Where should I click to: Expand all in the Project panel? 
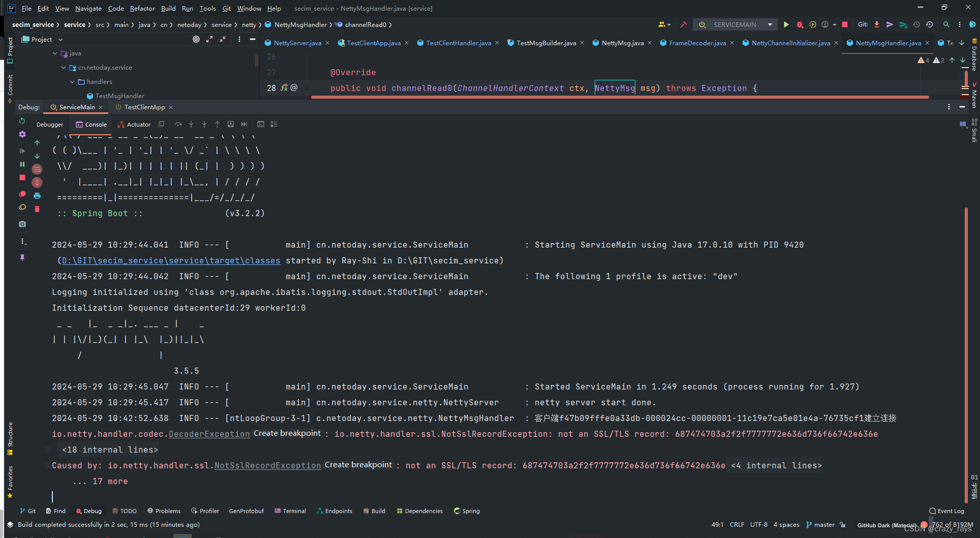click(209, 39)
